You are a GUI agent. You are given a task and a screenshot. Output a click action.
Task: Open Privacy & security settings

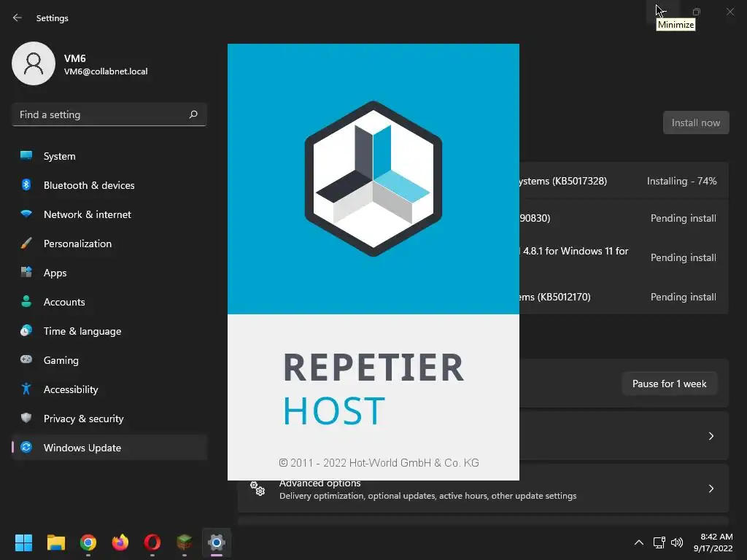point(109,419)
